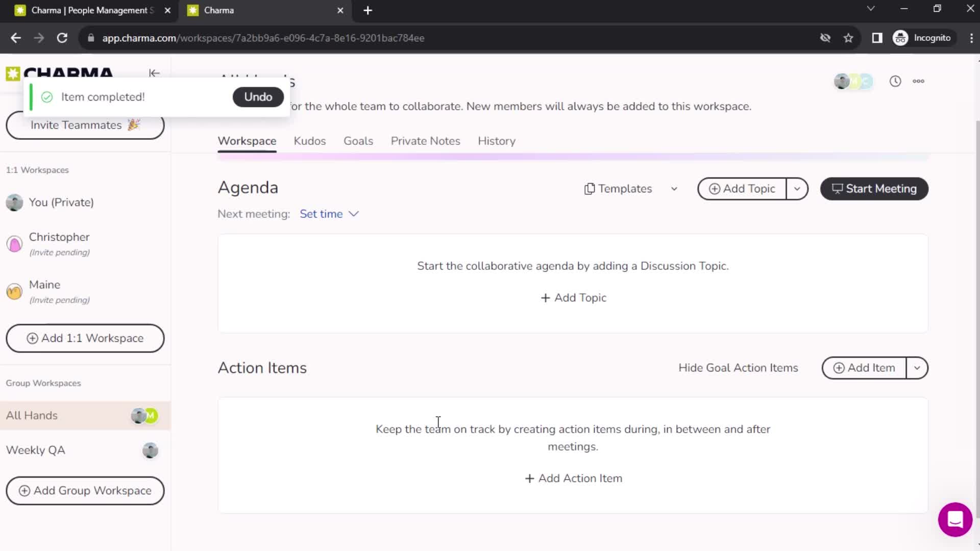Viewport: 980px width, 551px height.
Task: Click the Add Item plus icon
Action: pos(838,368)
